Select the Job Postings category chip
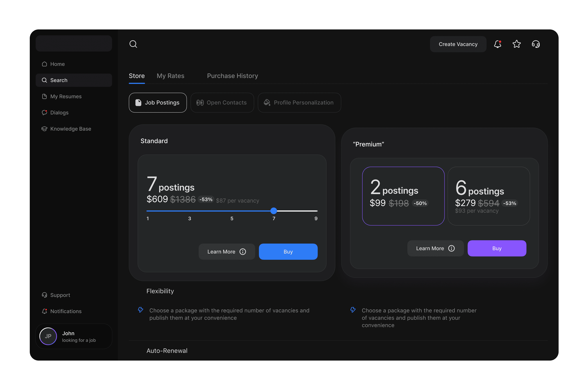The height and width of the screenshot is (390, 588). pyautogui.click(x=158, y=102)
